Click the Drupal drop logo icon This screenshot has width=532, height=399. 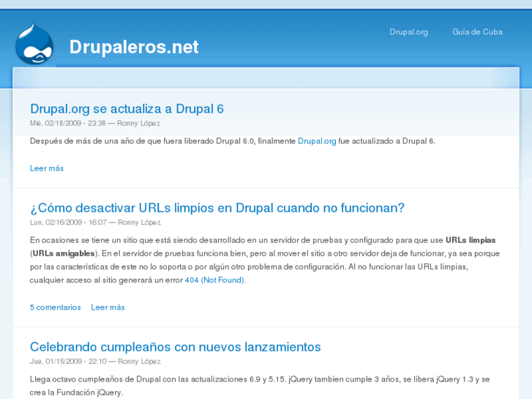click(34, 44)
